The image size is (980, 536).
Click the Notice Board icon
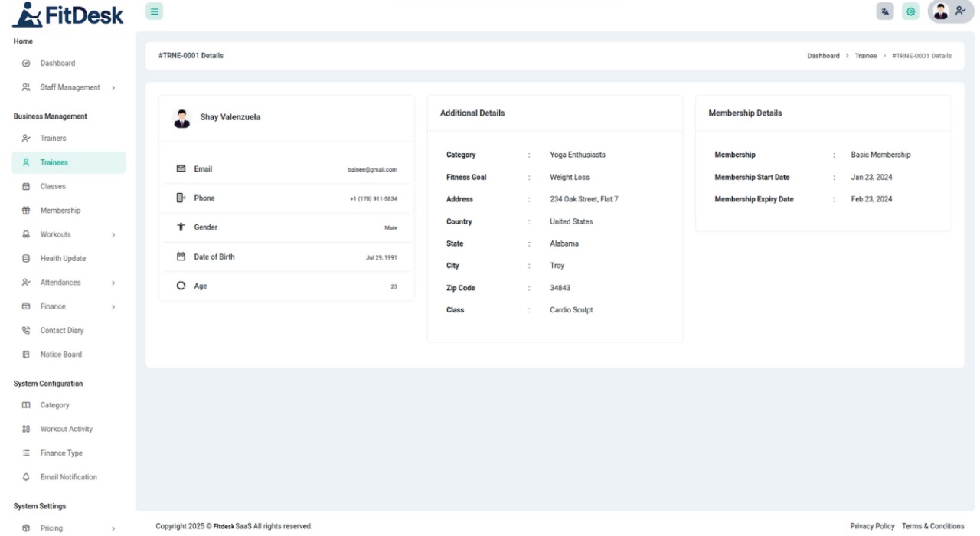26,355
